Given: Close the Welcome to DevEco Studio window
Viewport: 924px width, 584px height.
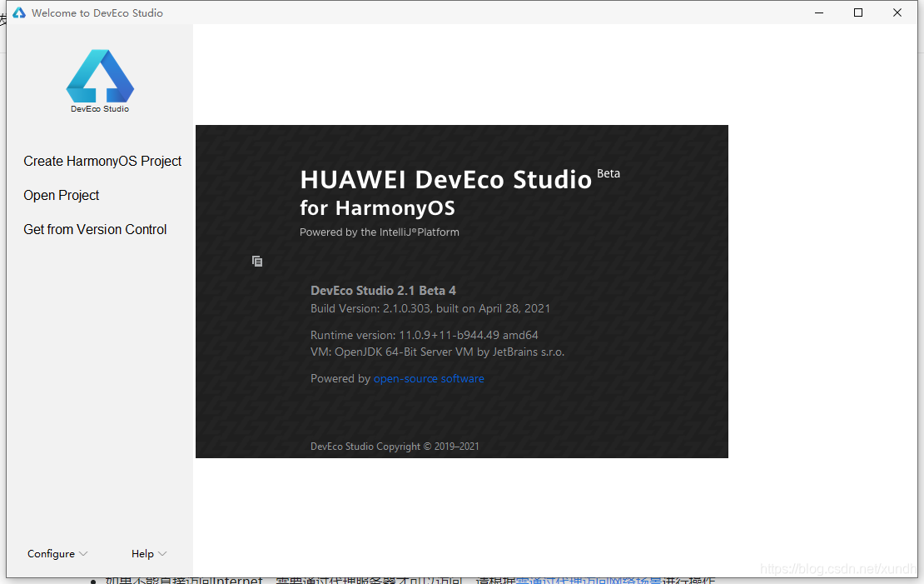Looking at the screenshot, I should click(897, 12).
